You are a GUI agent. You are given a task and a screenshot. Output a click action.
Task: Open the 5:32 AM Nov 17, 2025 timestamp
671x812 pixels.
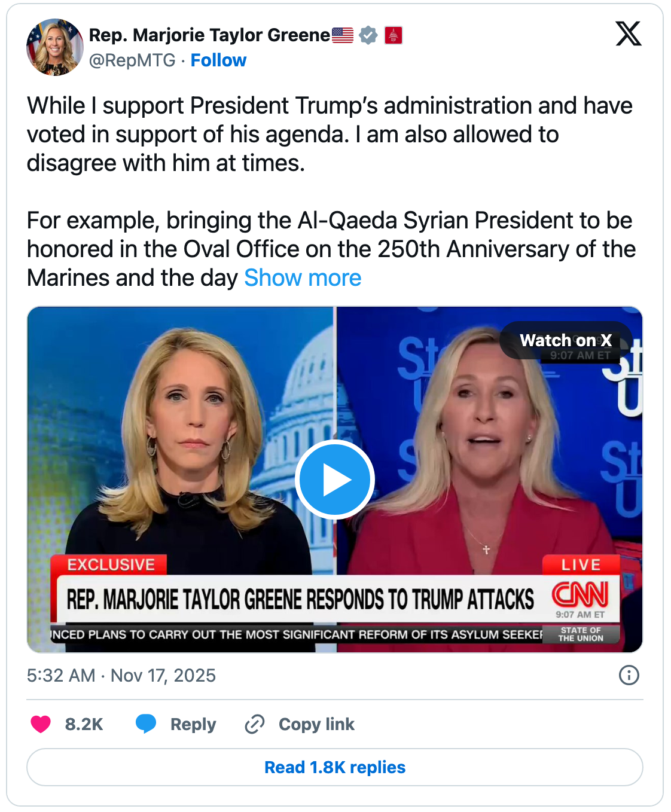(121, 675)
